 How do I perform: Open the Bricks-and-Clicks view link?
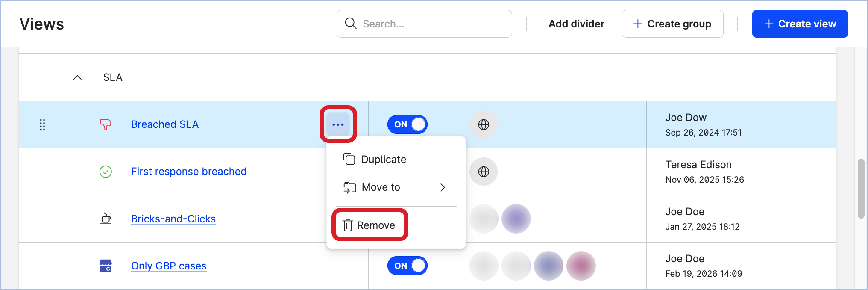(173, 219)
